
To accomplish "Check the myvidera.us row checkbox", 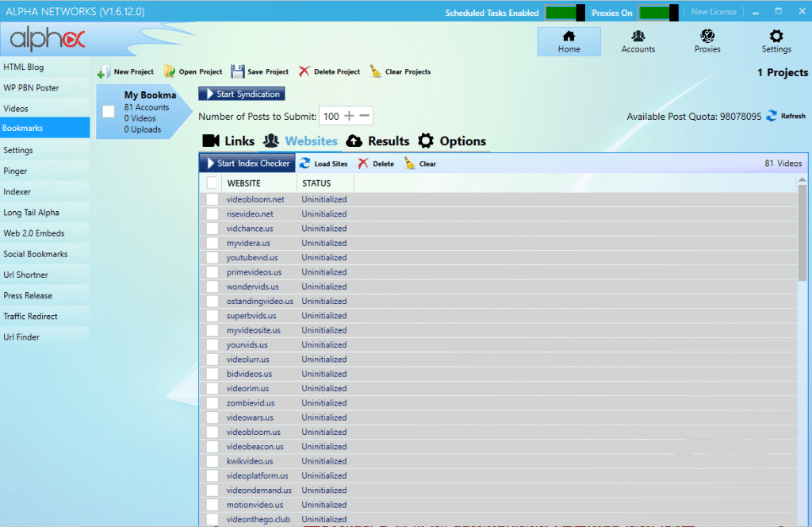I will pos(213,243).
